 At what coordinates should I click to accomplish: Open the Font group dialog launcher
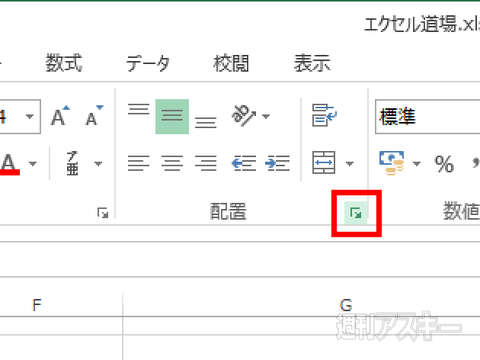click(x=103, y=213)
